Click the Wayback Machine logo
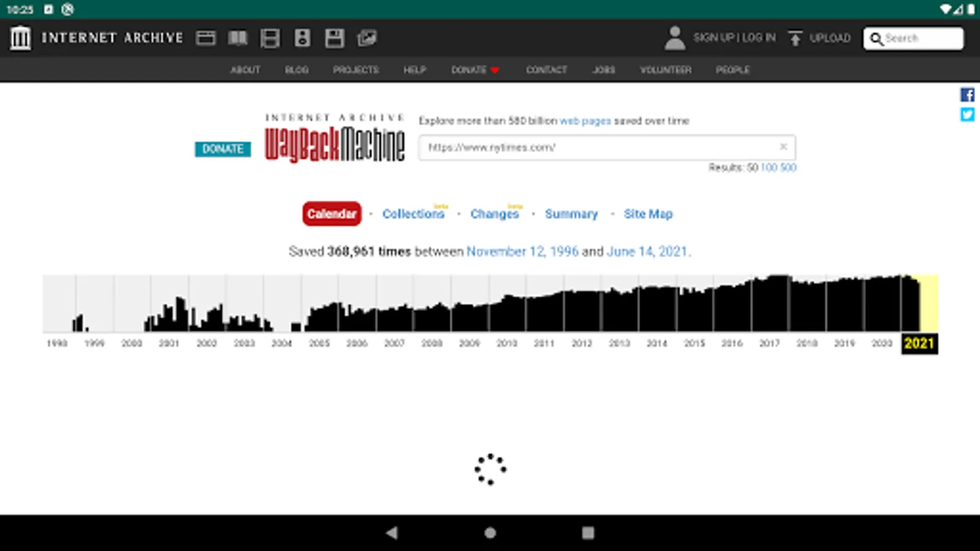The width and height of the screenshot is (980, 551). pyautogui.click(x=334, y=138)
